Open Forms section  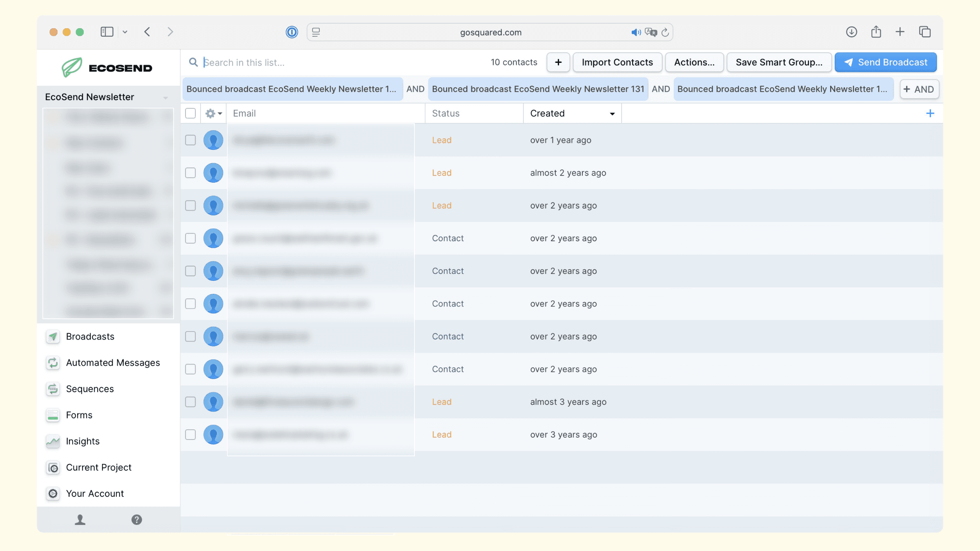tap(79, 415)
